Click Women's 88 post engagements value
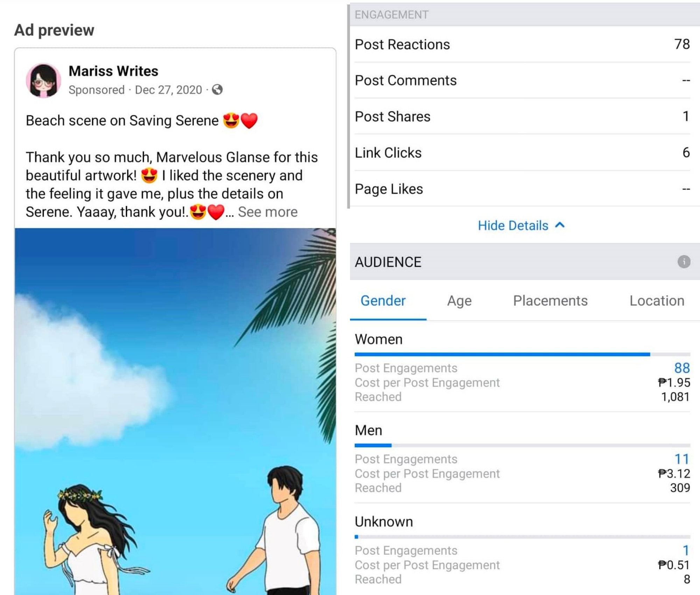 coord(681,368)
